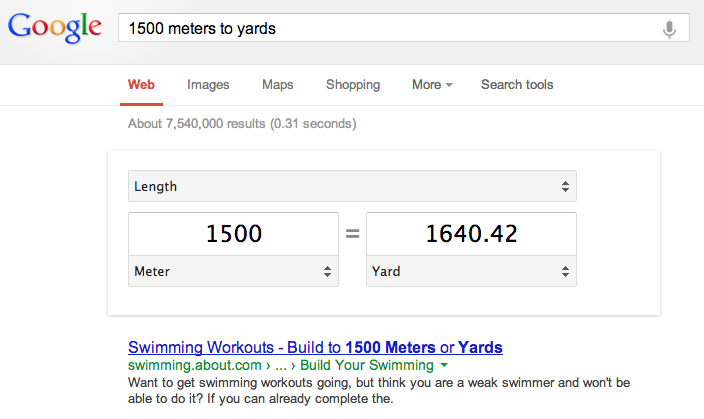Switch to the Maps tab
Image resolution: width=704 pixels, height=419 pixels.
[x=277, y=84]
